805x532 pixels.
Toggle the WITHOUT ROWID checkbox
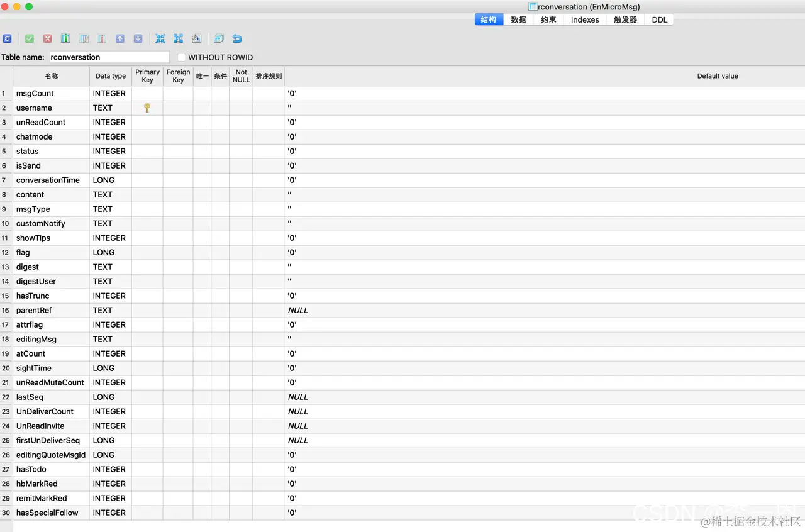(182, 57)
